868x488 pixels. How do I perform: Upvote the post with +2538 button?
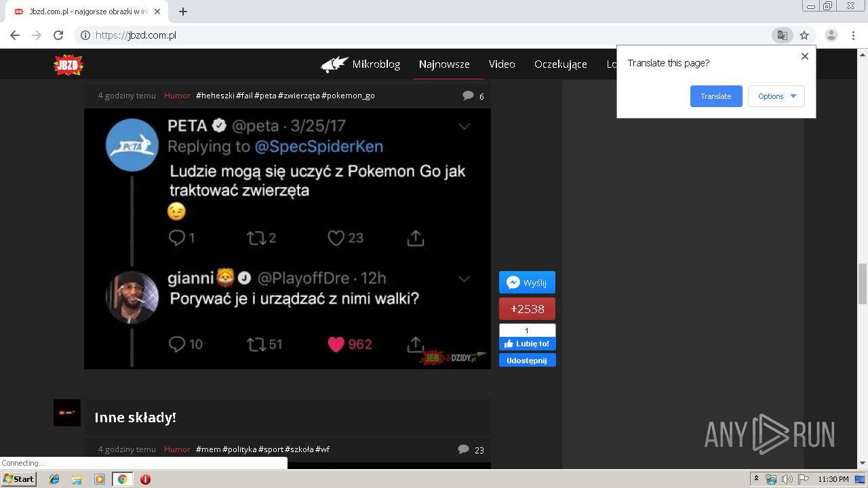(527, 308)
